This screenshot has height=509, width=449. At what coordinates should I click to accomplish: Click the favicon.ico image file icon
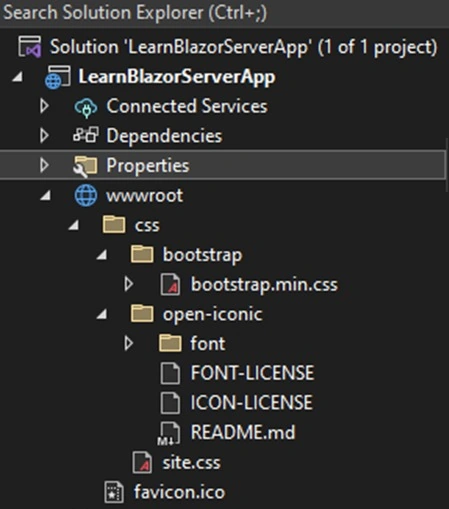(114, 492)
